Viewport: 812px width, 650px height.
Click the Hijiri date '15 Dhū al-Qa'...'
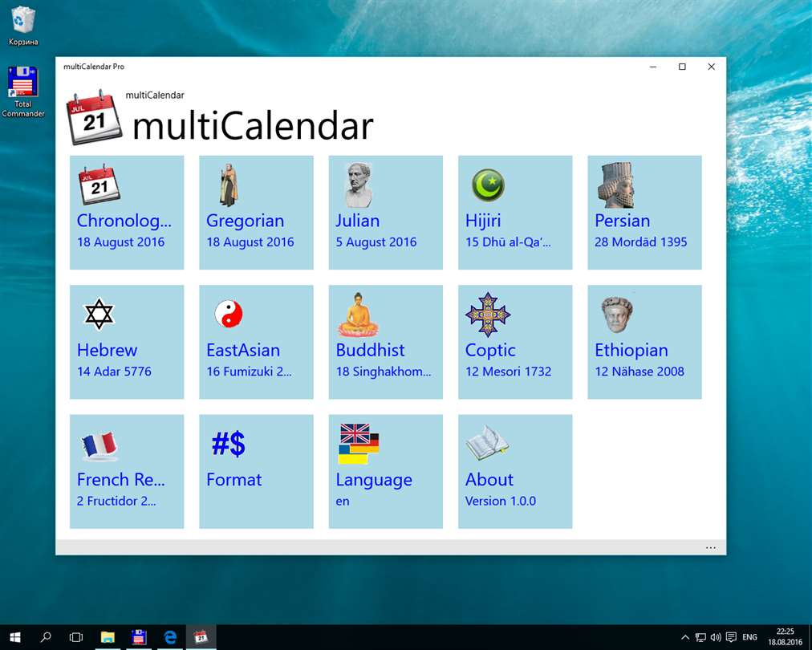[x=508, y=242]
